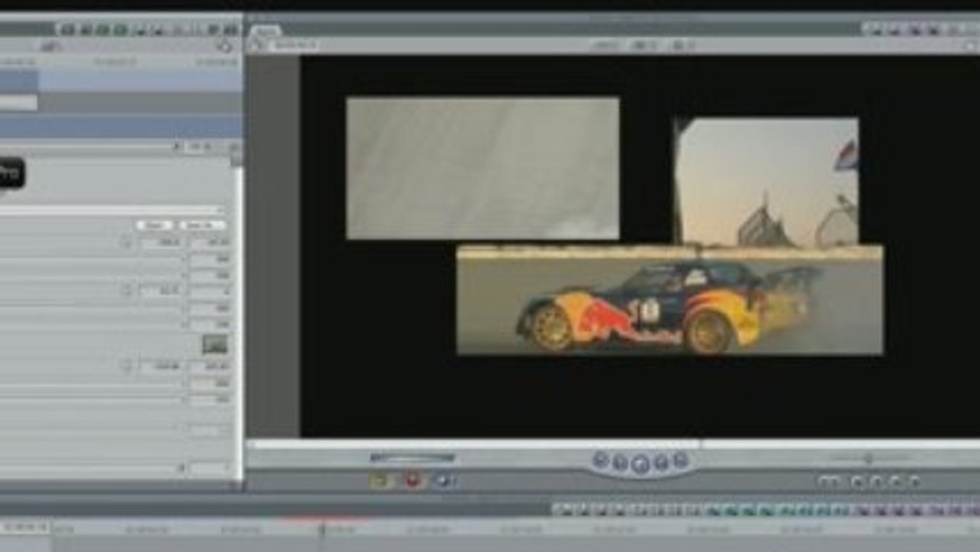Open the dropdown at bottom of parameters panel
Screen dimensions: 980x552
click(x=207, y=468)
